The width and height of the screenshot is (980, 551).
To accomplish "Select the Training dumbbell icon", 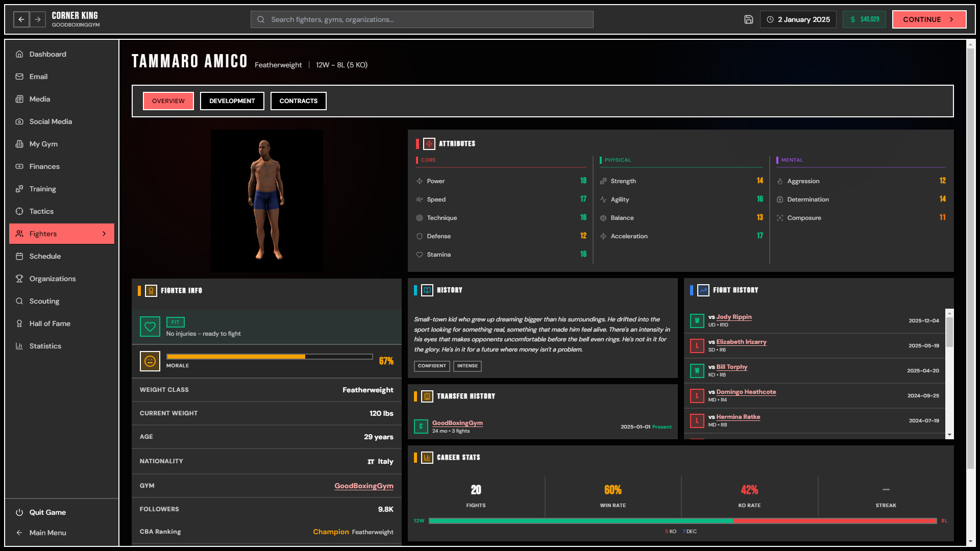I will point(19,189).
